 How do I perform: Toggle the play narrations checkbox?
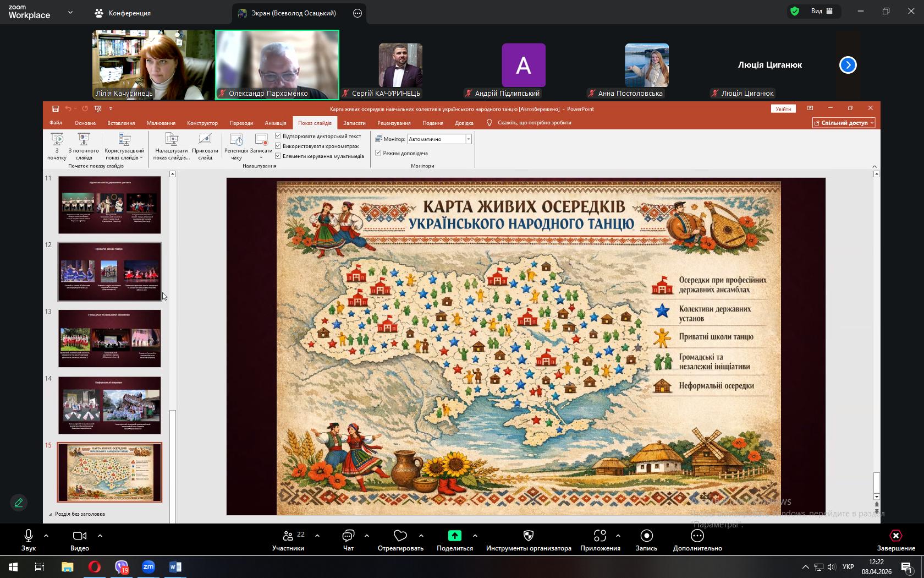[278, 136]
